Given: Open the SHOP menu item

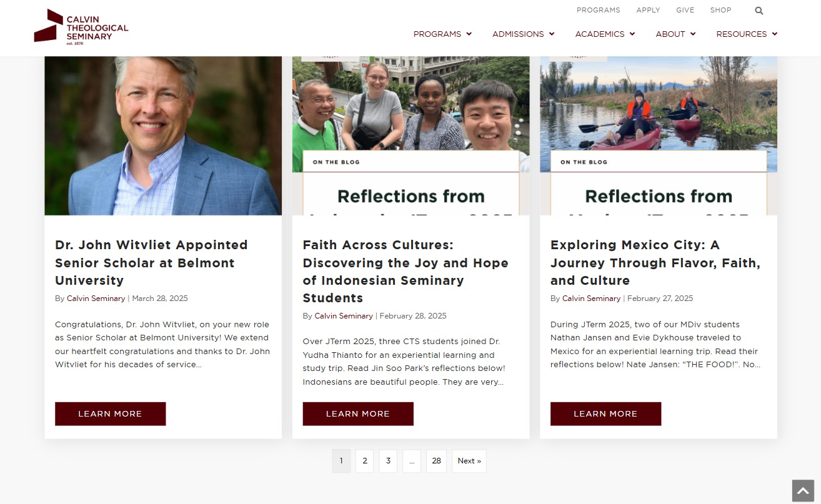Looking at the screenshot, I should pyautogui.click(x=720, y=10).
